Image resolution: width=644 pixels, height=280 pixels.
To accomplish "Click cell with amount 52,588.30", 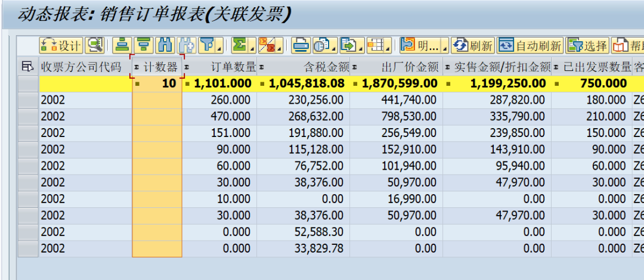I will (304, 232).
